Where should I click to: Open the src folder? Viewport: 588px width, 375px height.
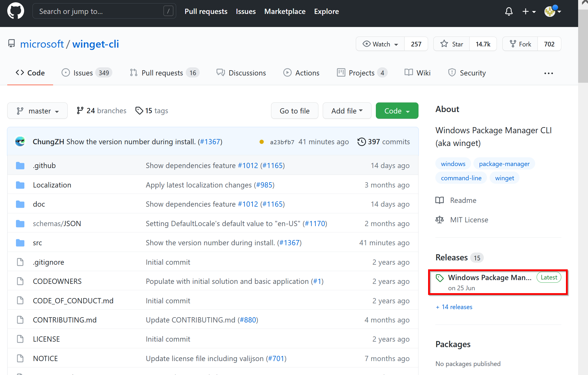point(37,243)
